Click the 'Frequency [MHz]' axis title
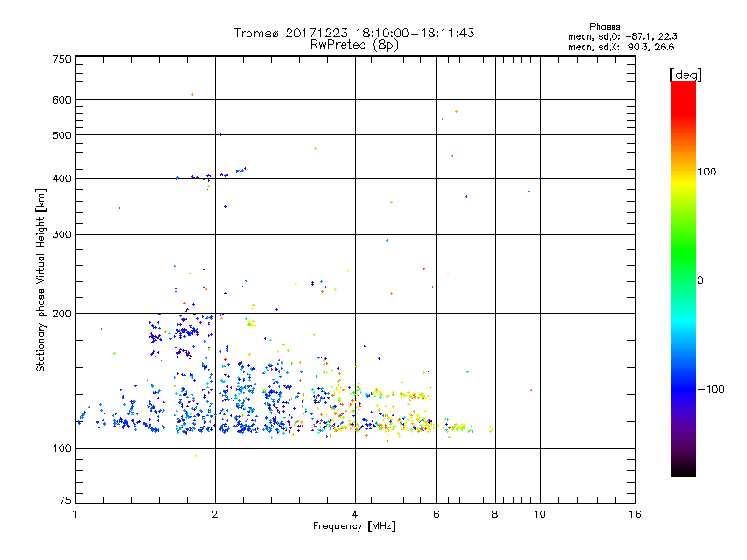Image resolution: width=747 pixels, height=560 pixels. 354,526
